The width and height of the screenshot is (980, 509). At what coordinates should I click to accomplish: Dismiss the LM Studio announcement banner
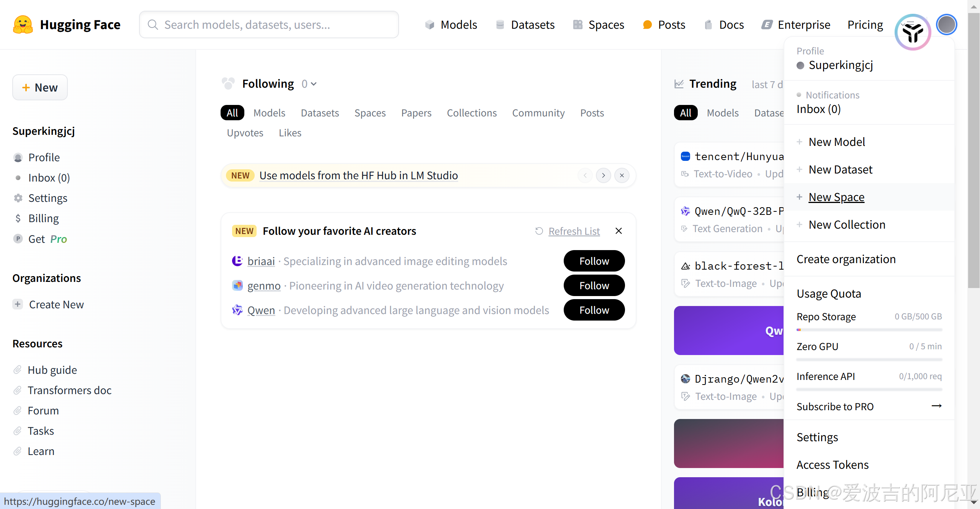pyautogui.click(x=622, y=175)
